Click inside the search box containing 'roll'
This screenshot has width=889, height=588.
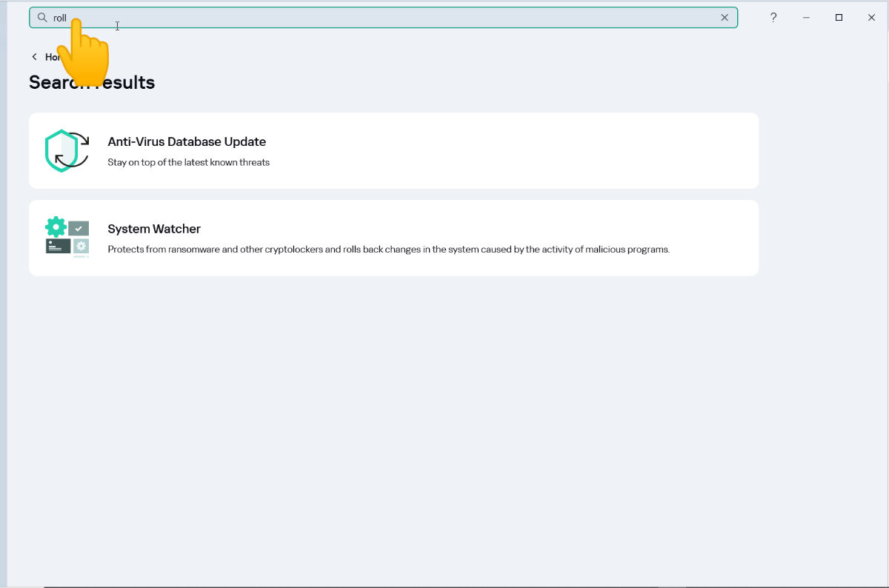coord(383,18)
